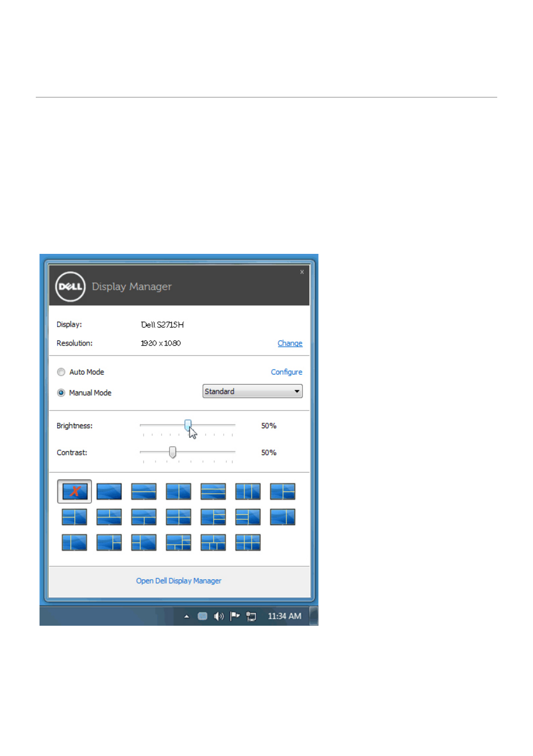Click the 1920 x 1080 resolution value
This screenshot has height=756, width=533.
[161, 343]
